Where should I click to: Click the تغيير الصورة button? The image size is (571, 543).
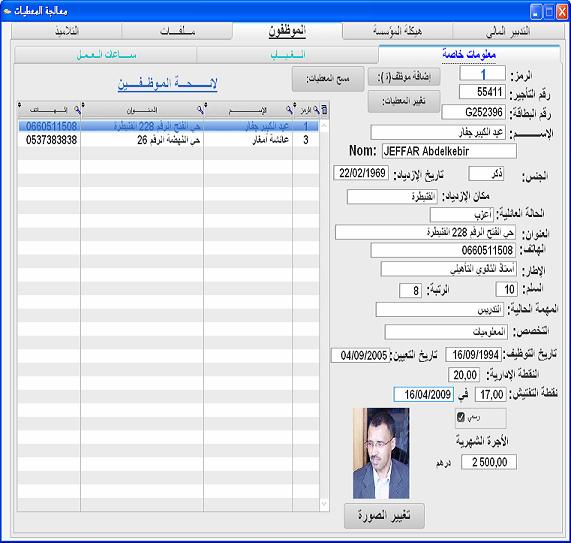point(384,516)
